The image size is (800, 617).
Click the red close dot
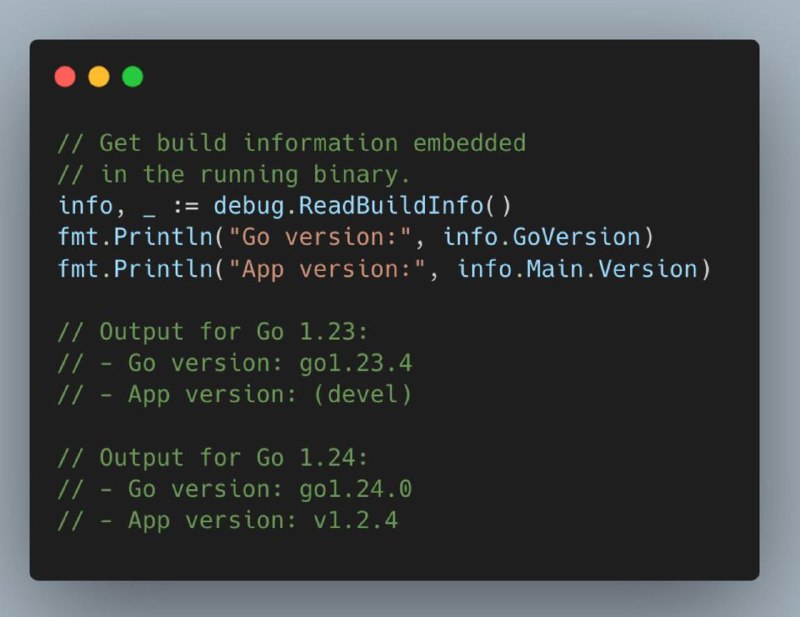(x=65, y=77)
